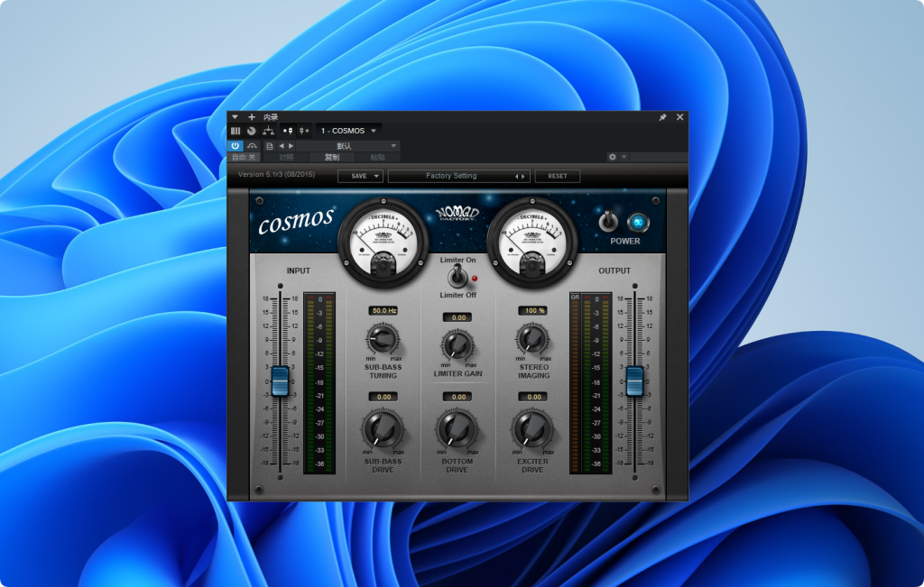Viewport: 924px width, 587px height.
Task: Select previous preset via Factory Setting left arrow
Action: tap(517, 176)
